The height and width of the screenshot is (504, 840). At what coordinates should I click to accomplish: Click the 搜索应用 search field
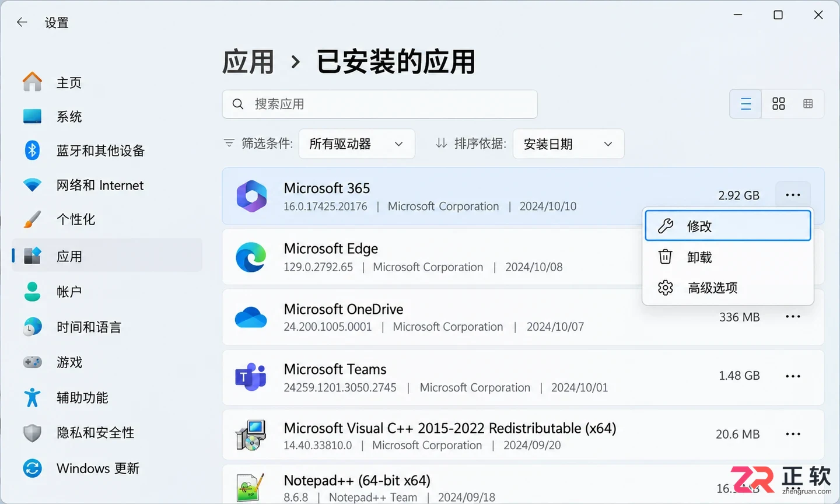[380, 104]
